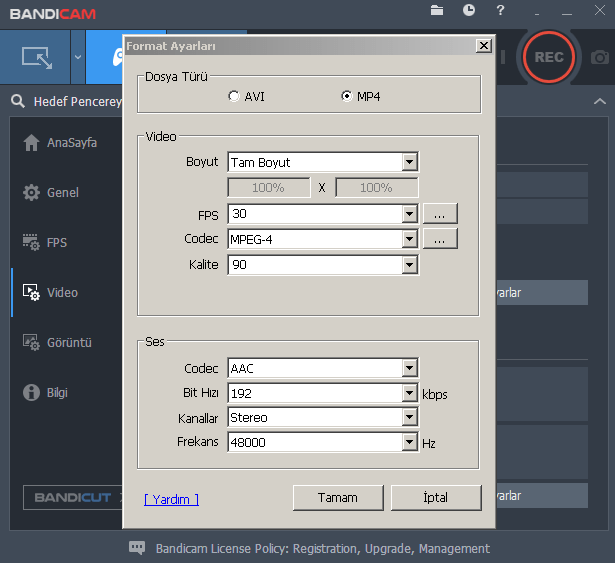Click the help question mark icon
The width and height of the screenshot is (615, 563).
(x=500, y=10)
